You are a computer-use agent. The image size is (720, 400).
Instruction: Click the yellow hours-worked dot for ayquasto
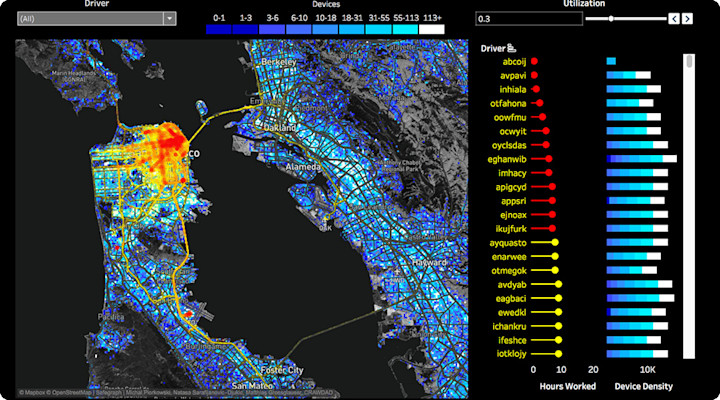click(x=555, y=242)
